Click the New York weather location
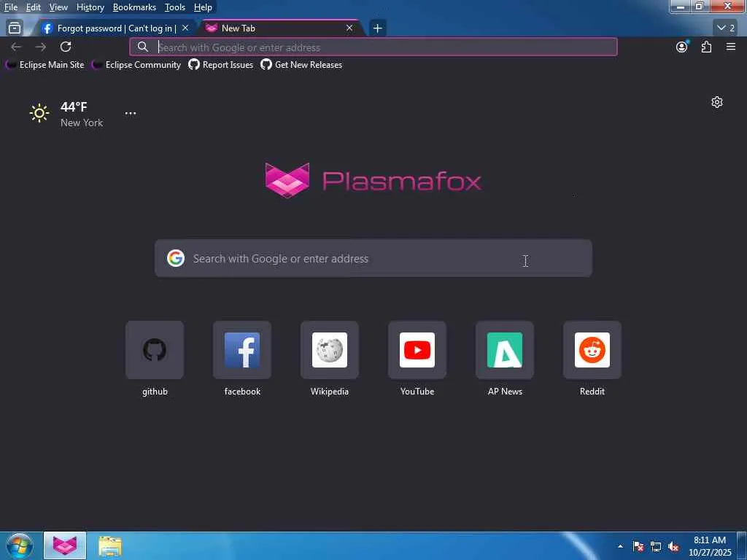The height and width of the screenshot is (560, 747). (x=82, y=122)
